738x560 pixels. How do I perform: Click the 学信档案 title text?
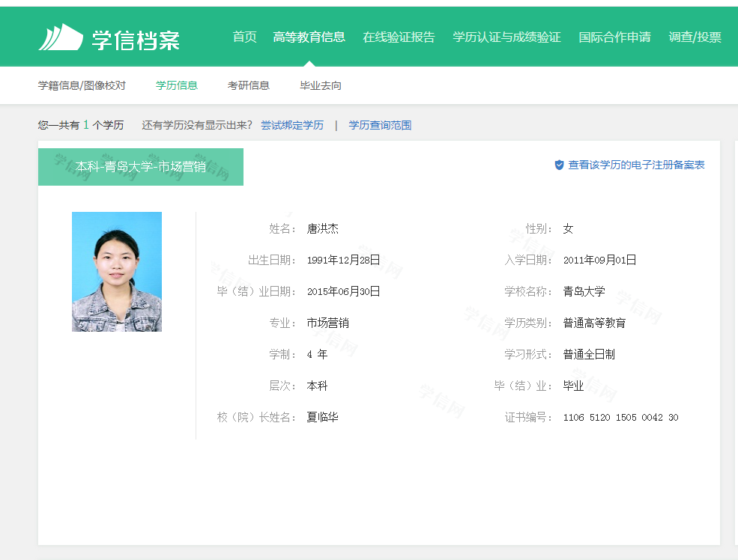coord(136,39)
